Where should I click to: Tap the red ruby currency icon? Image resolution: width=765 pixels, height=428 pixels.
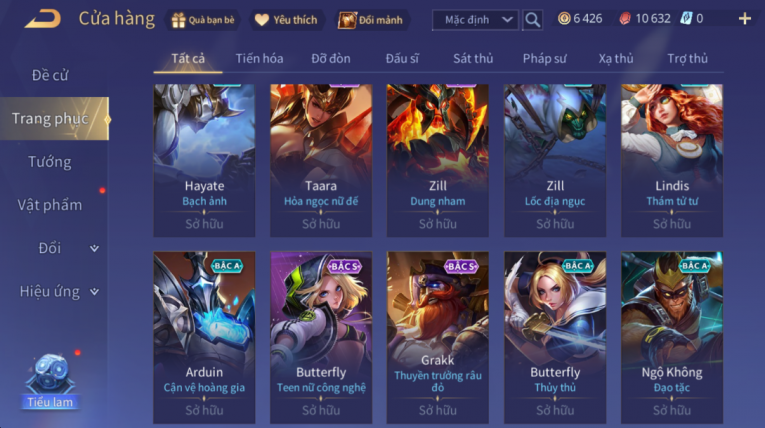(625, 19)
